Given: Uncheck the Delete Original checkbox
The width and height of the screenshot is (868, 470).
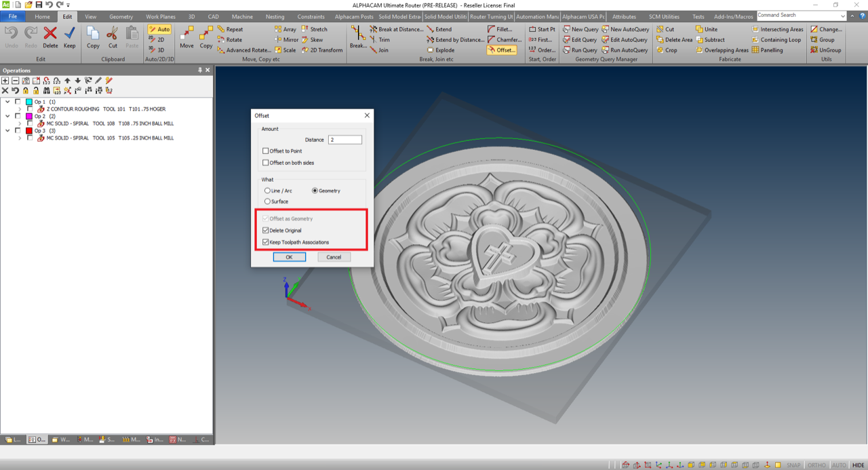Looking at the screenshot, I should click(x=266, y=231).
